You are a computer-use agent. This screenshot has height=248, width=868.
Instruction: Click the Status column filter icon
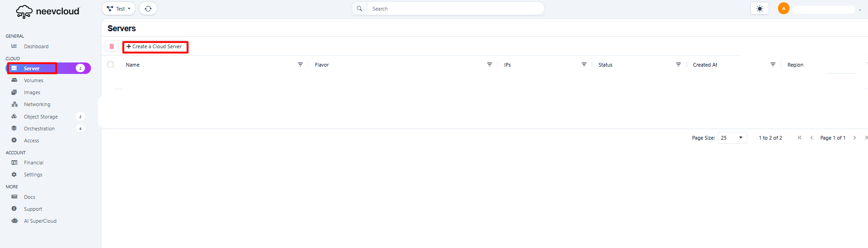(678, 65)
